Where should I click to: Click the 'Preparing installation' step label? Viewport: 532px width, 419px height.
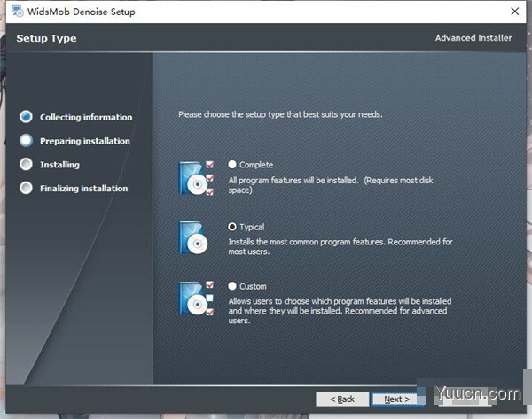coord(85,141)
